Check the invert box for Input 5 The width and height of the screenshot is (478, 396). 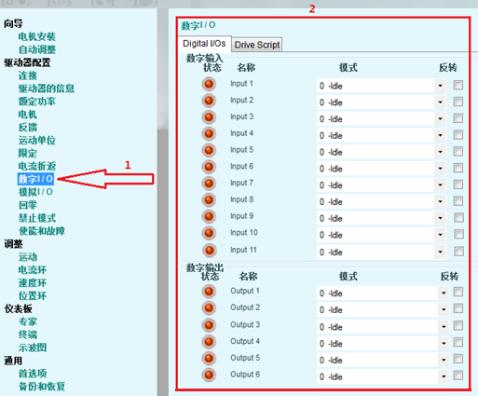tap(458, 151)
